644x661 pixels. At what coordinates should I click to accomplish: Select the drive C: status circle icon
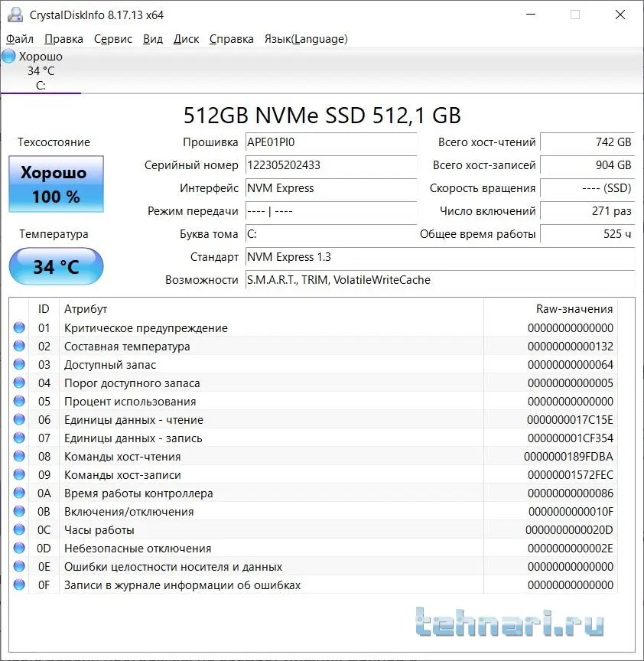click(8, 56)
